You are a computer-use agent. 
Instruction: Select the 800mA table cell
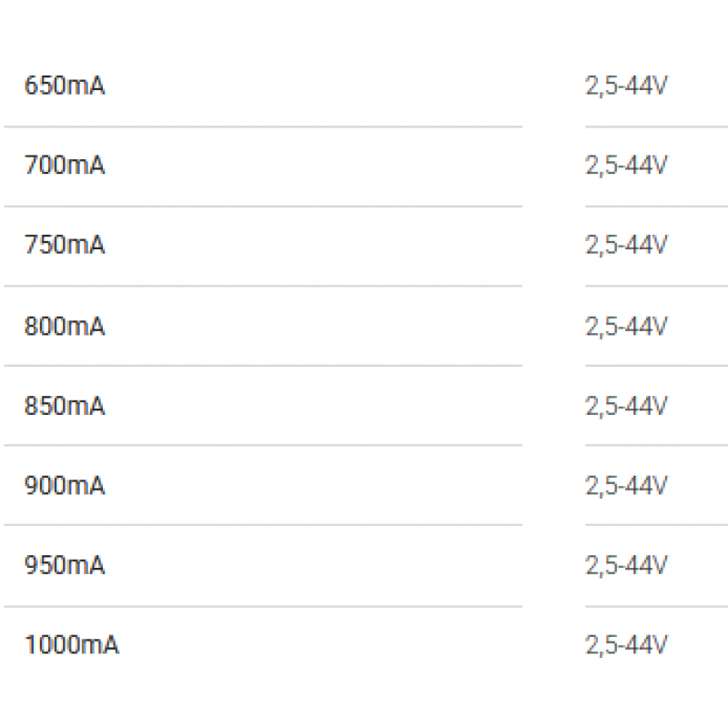(x=65, y=326)
